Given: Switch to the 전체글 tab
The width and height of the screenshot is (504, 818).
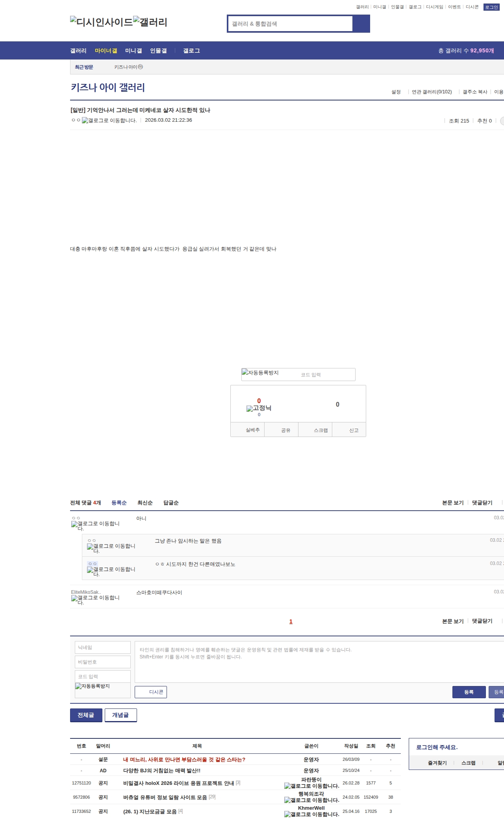Looking at the screenshot, I should tap(86, 715).
